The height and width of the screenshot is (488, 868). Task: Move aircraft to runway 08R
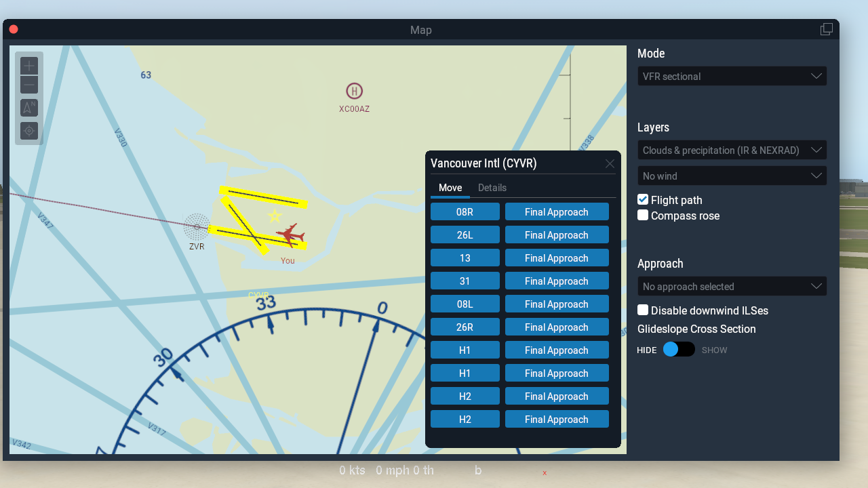465,211
